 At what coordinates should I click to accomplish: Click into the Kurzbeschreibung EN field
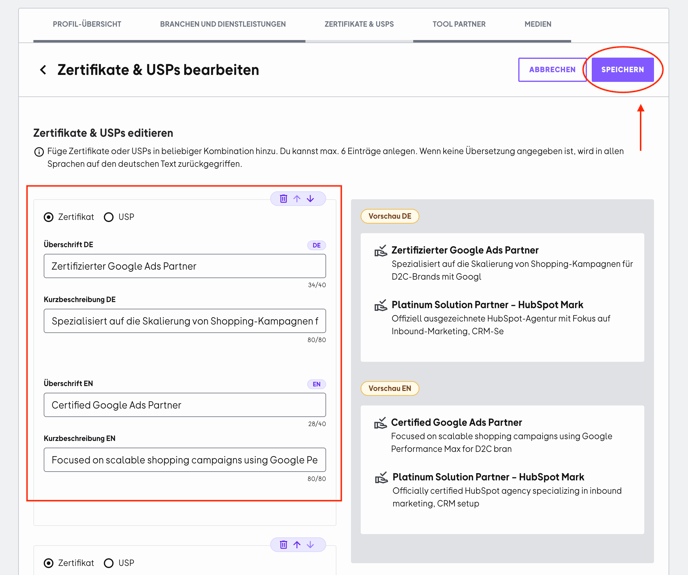click(x=185, y=460)
